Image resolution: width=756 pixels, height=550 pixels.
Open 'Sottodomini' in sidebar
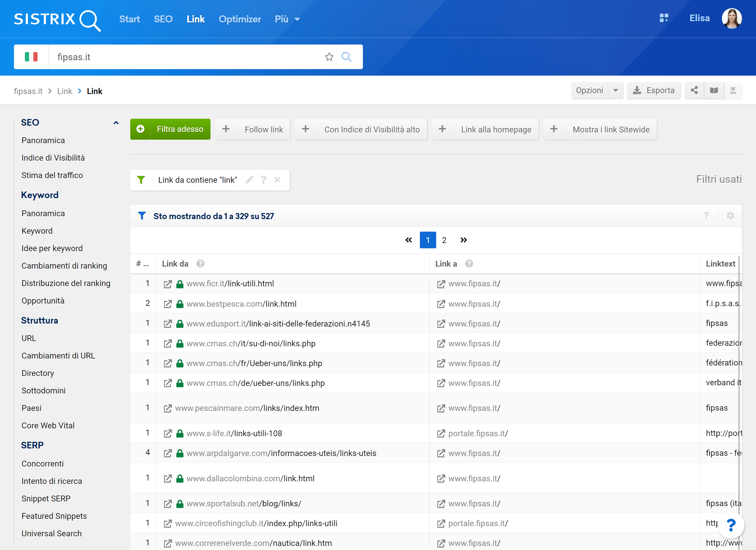pyautogui.click(x=43, y=391)
